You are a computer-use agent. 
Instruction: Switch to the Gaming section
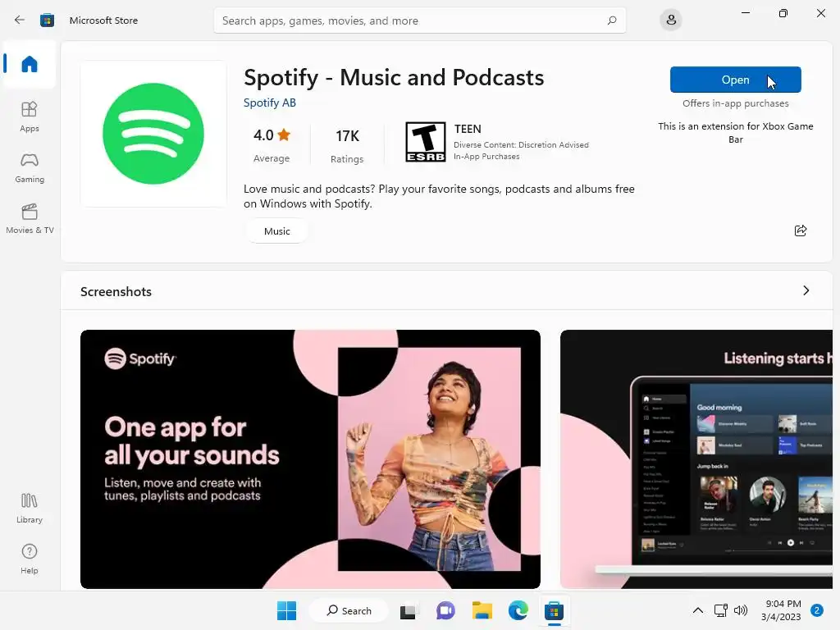pyautogui.click(x=30, y=167)
